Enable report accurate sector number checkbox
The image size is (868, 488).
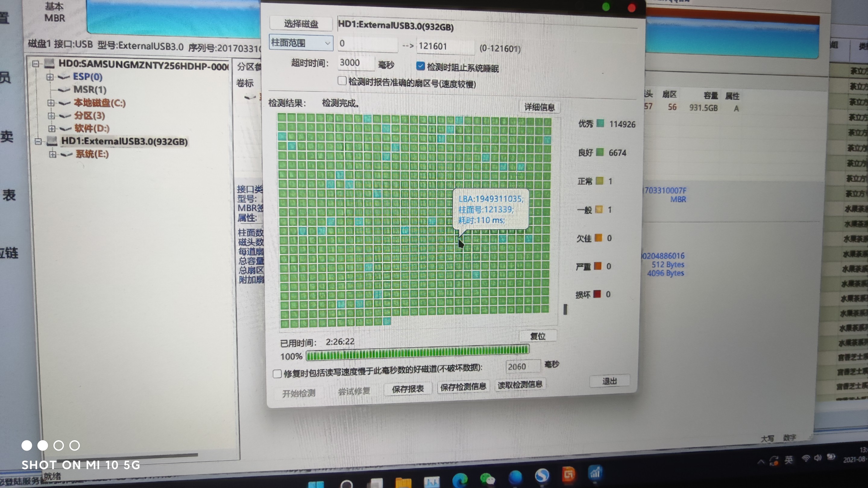tap(342, 81)
